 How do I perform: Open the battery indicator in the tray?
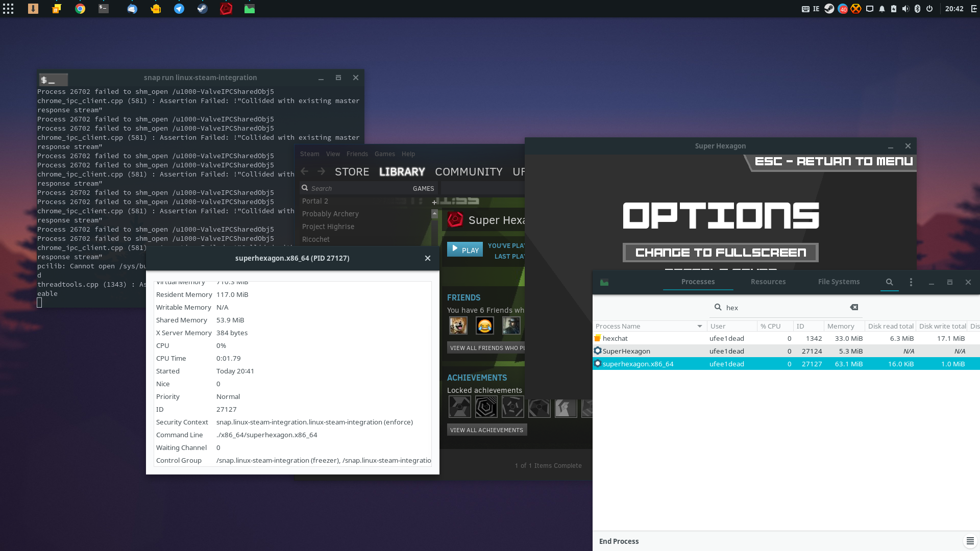coord(894,9)
